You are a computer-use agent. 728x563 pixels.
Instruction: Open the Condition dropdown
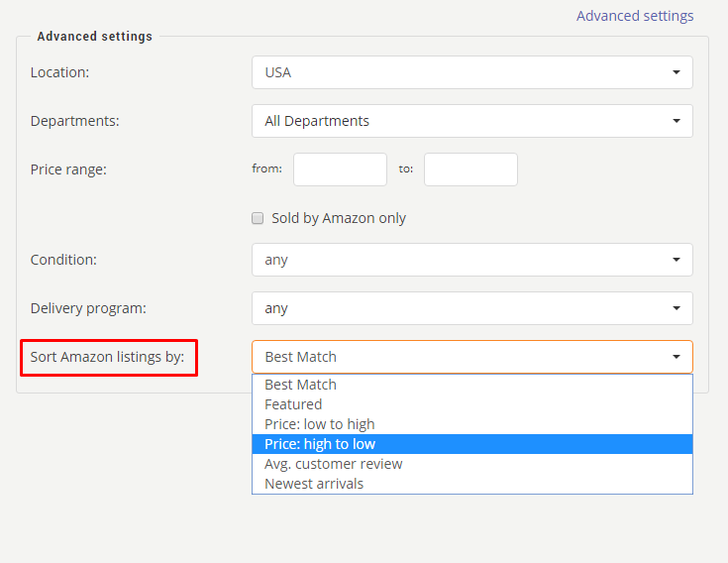[472, 260]
